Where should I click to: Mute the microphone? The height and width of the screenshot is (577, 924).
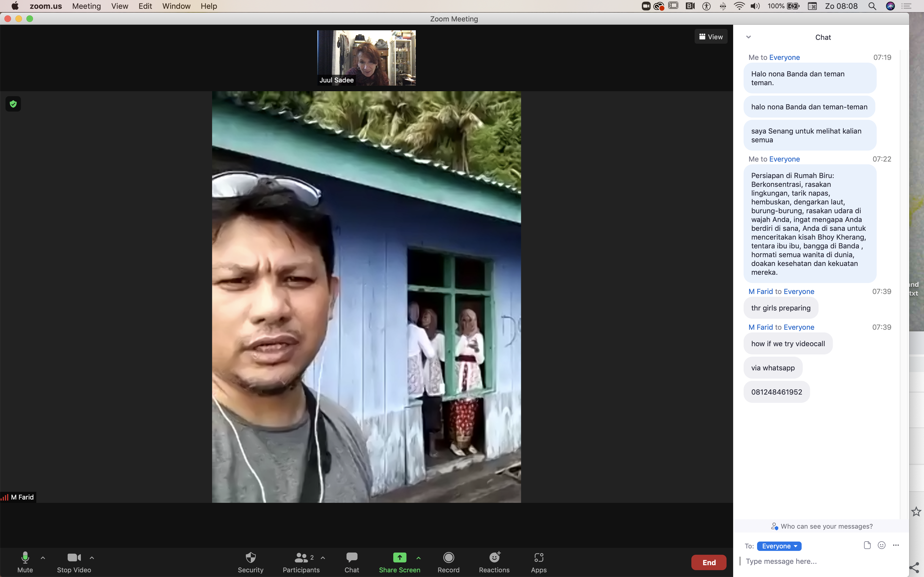point(25,562)
